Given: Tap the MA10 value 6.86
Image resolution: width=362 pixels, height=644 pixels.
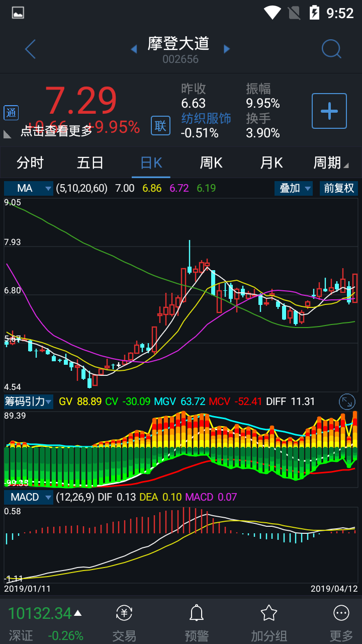Looking at the screenshot, I should (x=152, y=188).
